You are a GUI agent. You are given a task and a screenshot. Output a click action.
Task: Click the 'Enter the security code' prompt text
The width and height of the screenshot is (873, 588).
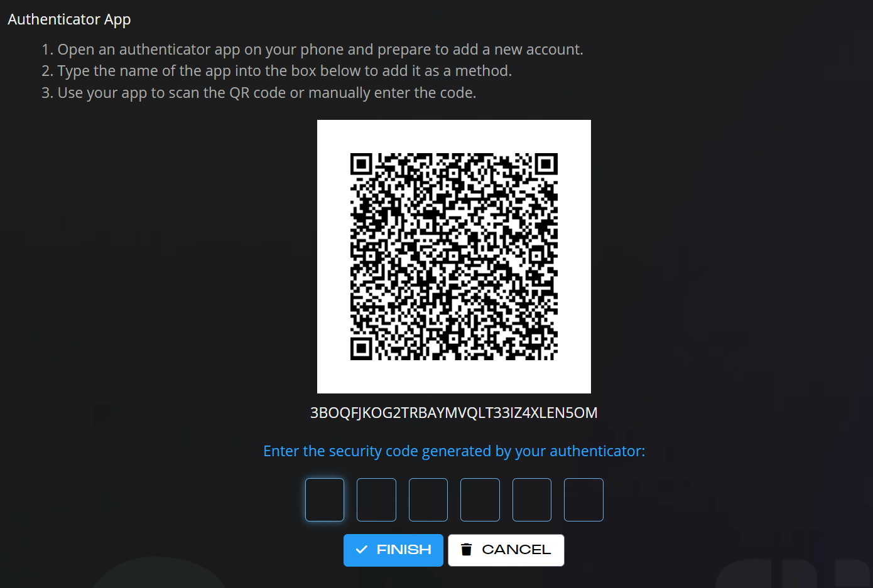(454, 451)
